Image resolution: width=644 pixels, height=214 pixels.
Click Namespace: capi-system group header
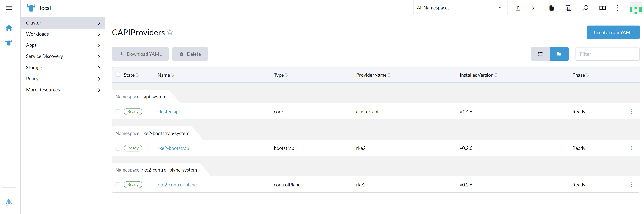141,97
